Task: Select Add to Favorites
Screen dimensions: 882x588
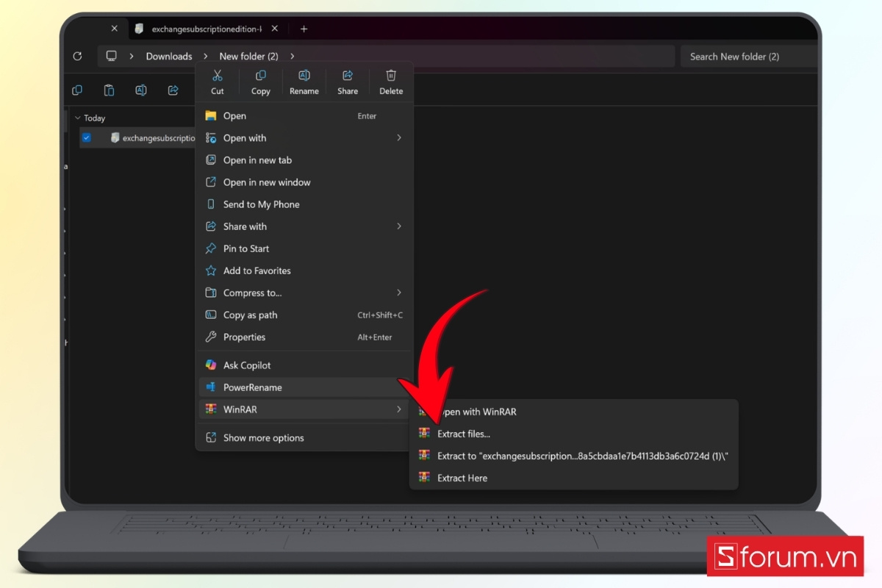Action: tap(304, 270)
